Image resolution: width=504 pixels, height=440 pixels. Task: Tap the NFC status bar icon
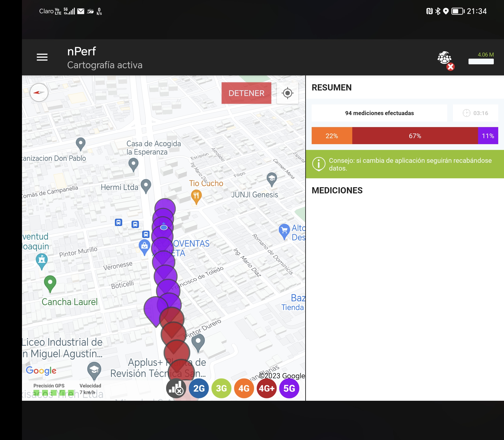pos(429,11)
